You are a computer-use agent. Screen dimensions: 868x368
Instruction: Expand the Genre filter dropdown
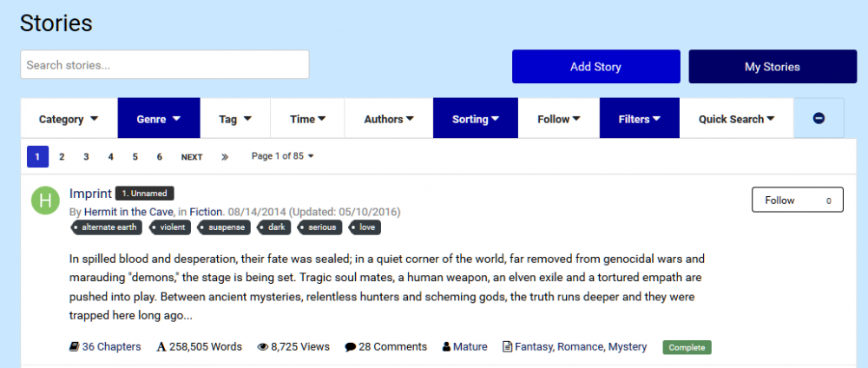(158, 119)
